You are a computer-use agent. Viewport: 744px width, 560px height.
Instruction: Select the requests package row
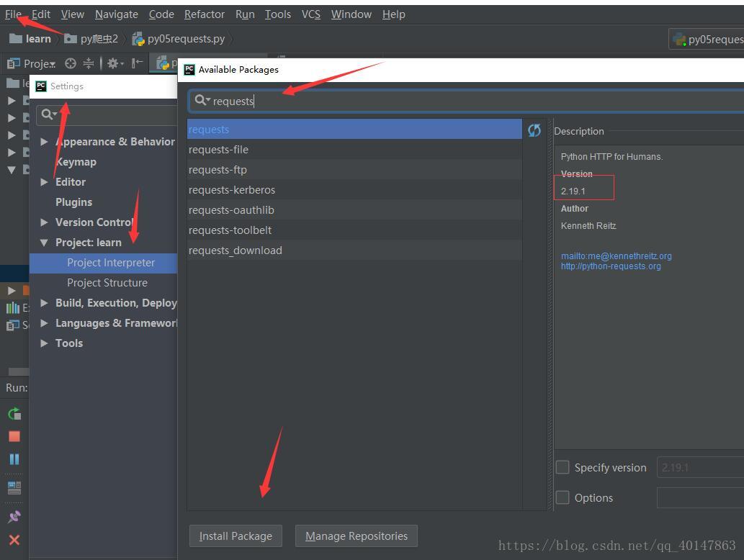[x=354, y=129]
